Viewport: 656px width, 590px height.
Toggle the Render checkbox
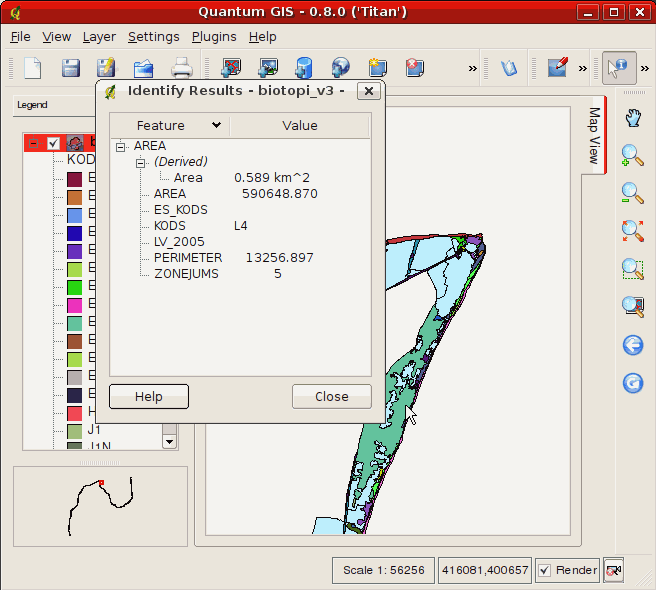point(544,570)
